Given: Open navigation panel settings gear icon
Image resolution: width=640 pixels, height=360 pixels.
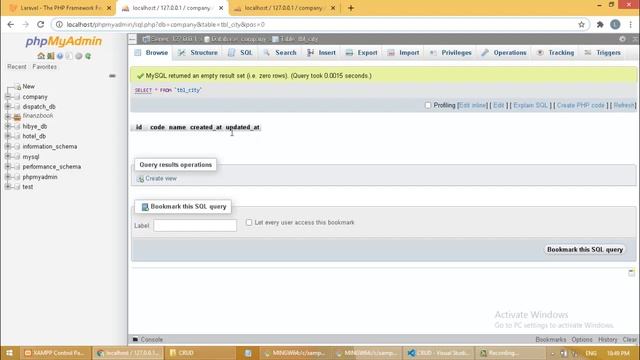Looking at the screenshot, I should 79,56.
